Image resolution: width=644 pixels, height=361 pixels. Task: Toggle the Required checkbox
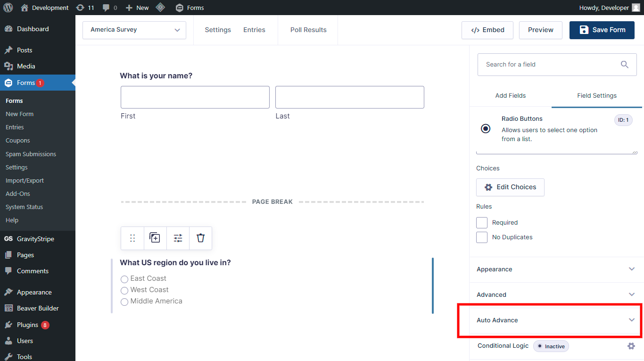click(x=482, y=223)
